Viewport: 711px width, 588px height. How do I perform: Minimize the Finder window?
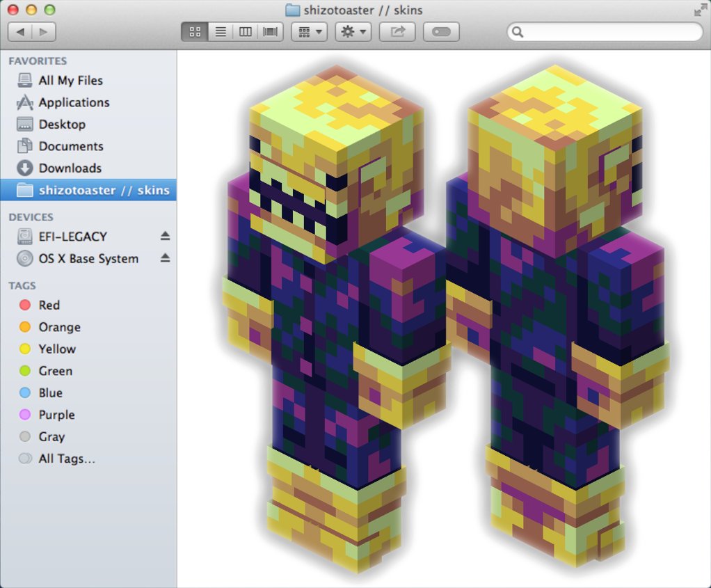31,10
